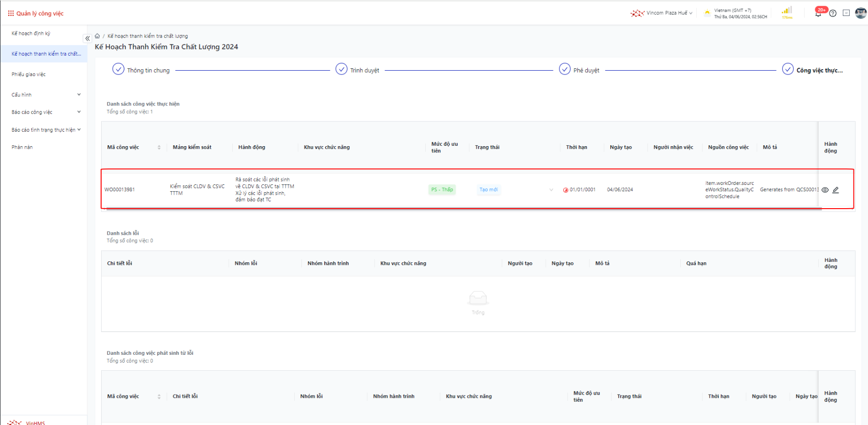Screen dimensions: 868x425
Task: Open the Vincom Plaza Huế site dropdown
Action: point(666,13)
